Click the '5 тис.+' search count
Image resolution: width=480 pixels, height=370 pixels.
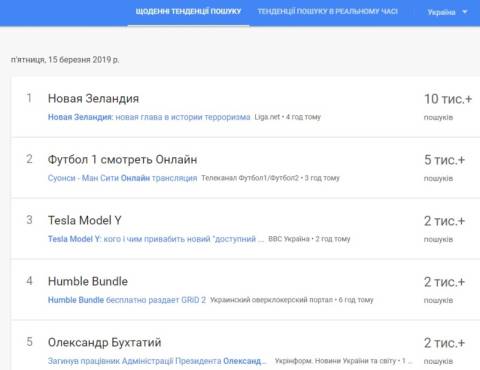tap(444, 160)
